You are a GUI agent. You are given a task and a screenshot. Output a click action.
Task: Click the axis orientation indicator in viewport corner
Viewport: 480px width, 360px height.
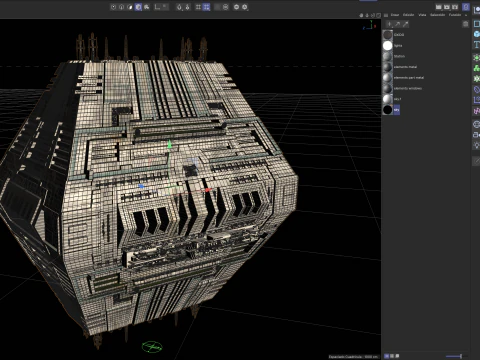tap(370, 26)
